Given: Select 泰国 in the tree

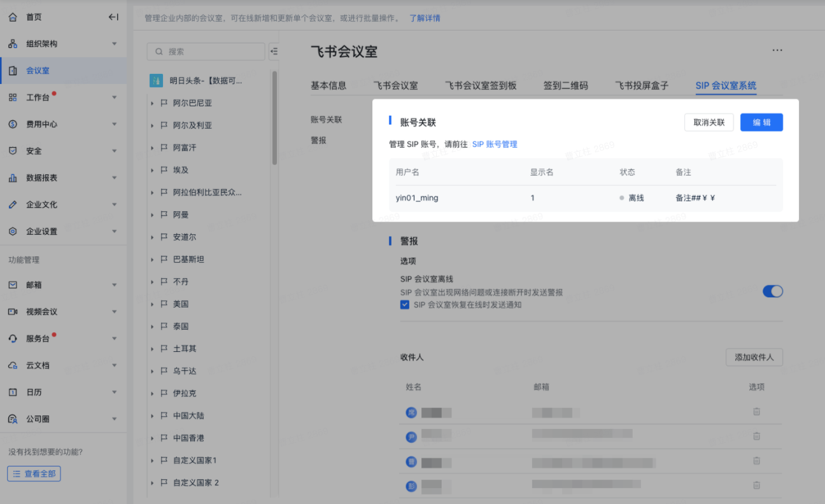Looking at the screenshot, I should (x=181, y=326).
